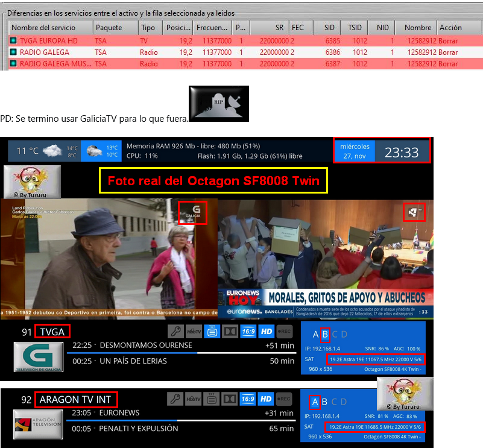Click the Memoria RAM 926 Mb status text
483x448 pixels.
click(x=194, y=146)
